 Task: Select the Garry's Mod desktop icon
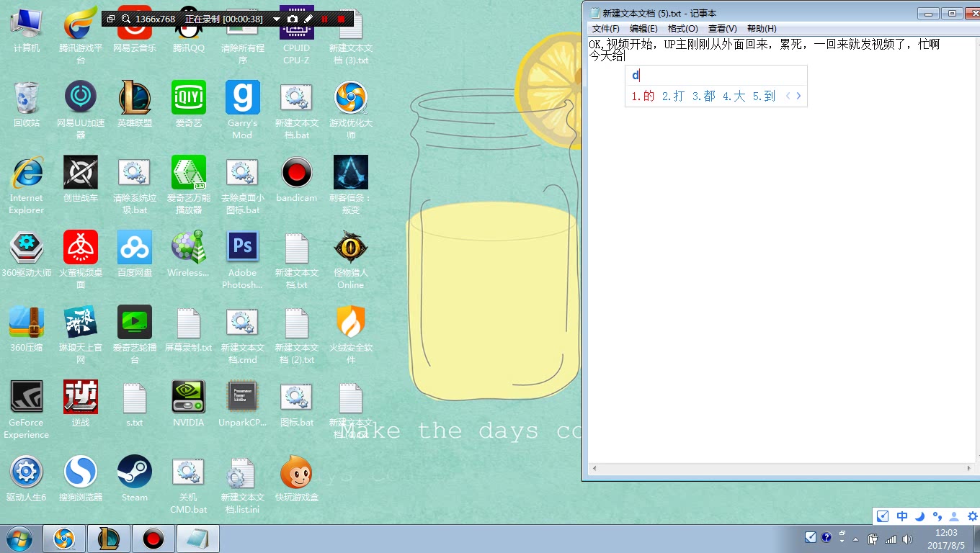[243, 110]
